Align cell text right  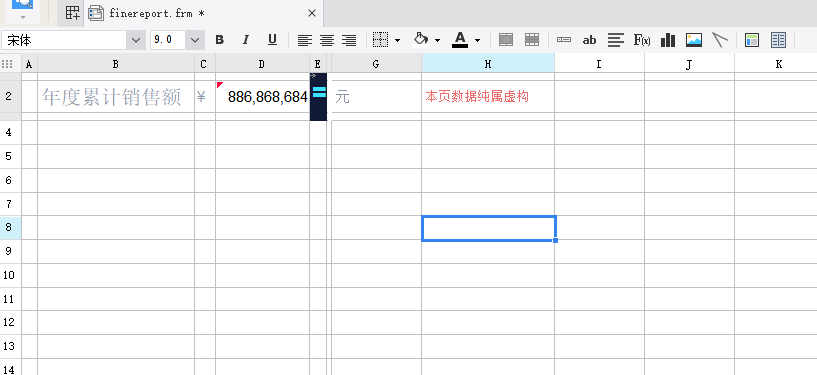pos(349,40)
